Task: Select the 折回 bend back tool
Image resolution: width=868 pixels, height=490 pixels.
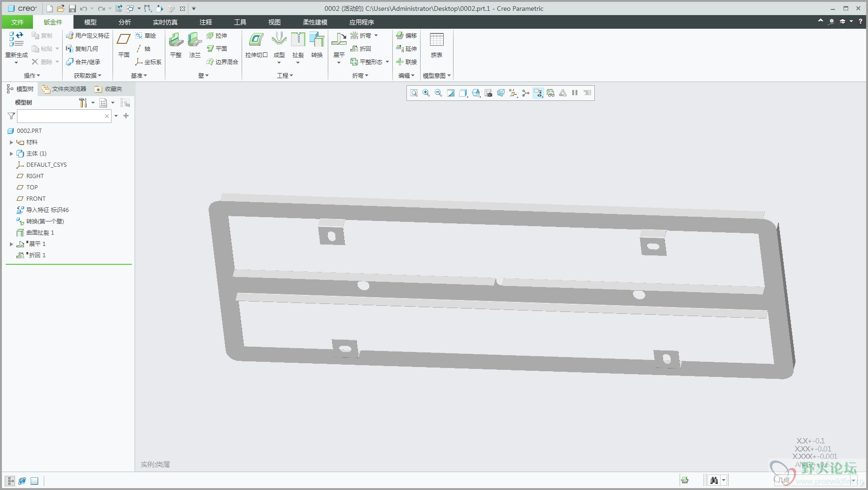Action: (361, 49)
